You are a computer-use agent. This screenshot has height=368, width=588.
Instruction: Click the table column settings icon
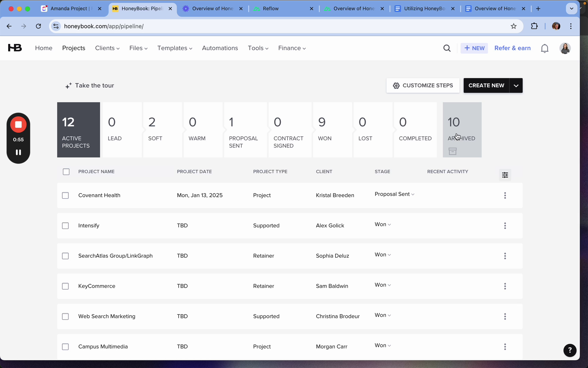[505, 175]
